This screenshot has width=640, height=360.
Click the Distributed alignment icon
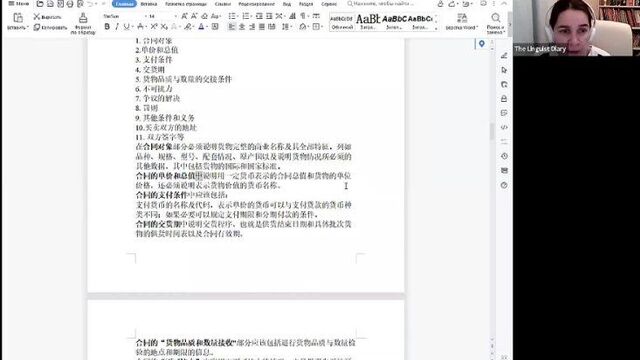point(271,27)
